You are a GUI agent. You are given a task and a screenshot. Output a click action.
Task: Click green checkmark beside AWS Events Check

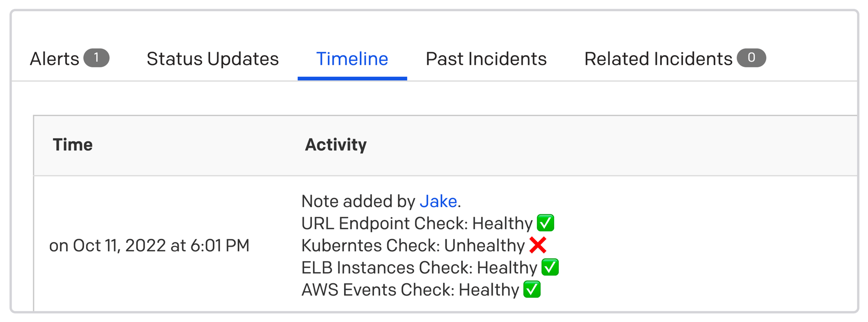(532, 289)
